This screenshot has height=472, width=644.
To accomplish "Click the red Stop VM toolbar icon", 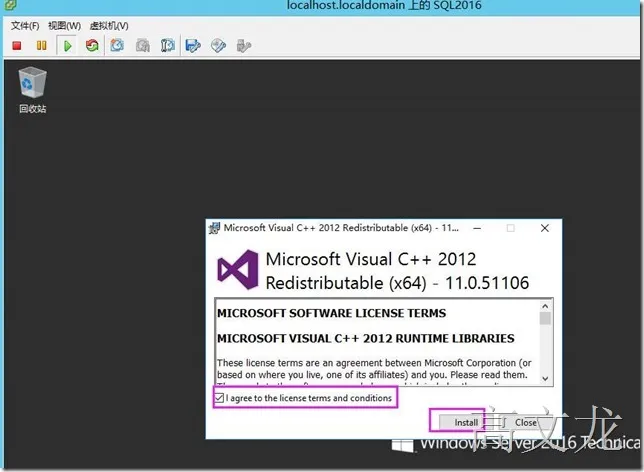I will 17,45.
